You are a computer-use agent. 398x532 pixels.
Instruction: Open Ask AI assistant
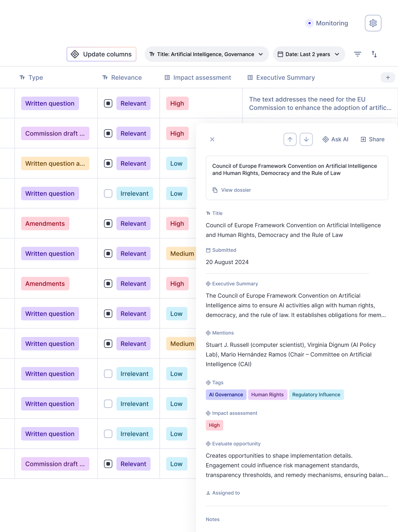(x=335, y=139)
